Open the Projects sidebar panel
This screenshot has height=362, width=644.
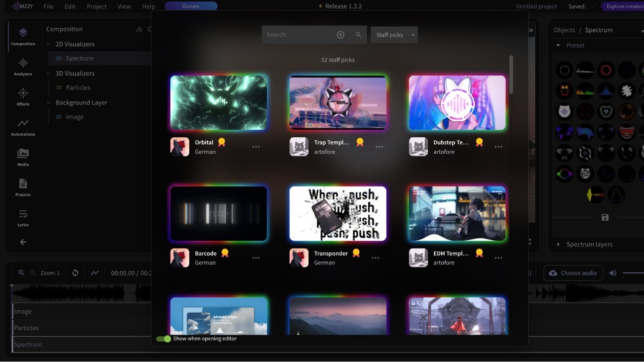tap(23, 188)
